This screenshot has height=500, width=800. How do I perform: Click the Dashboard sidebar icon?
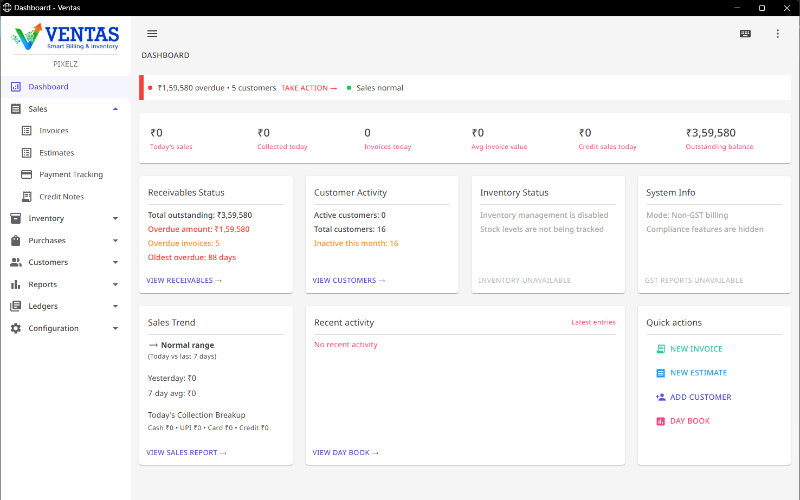click(16, 87)
